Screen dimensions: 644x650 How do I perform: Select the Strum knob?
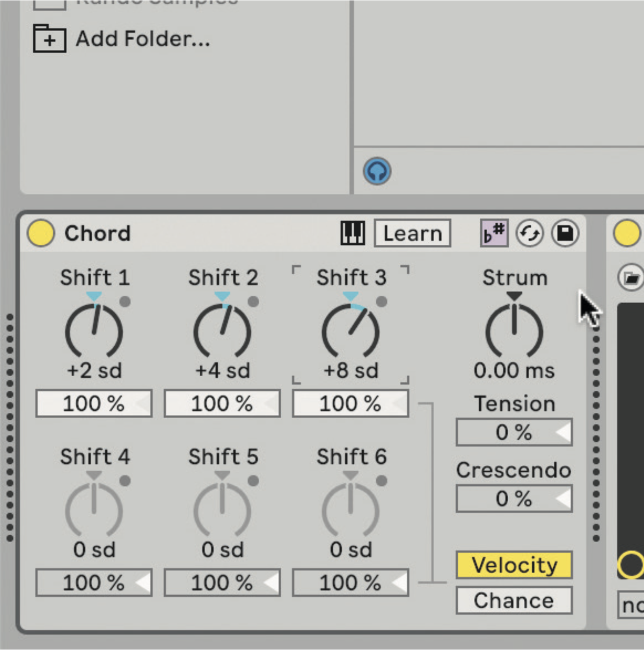coord(514,330)
